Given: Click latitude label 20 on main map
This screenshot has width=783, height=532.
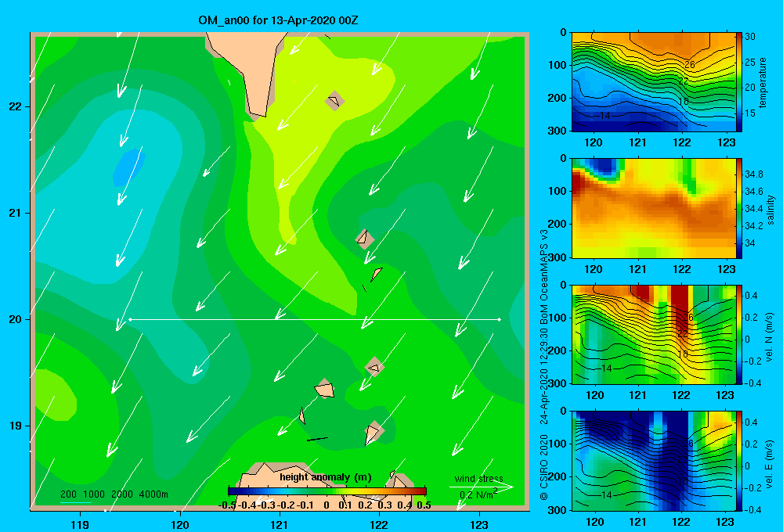Looking at the screenshot, I should [16, 319].
